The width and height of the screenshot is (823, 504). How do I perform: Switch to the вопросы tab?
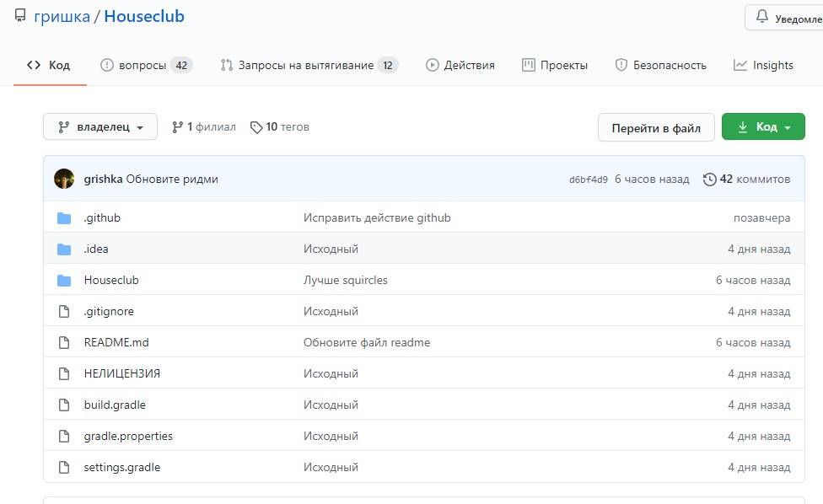tap(145, 65)
